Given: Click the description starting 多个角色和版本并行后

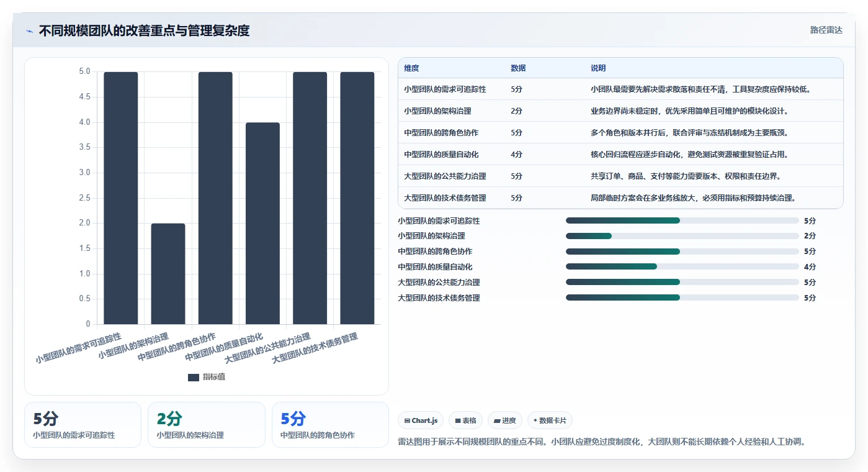Looking at the screenshot, I should coord(689,133).
